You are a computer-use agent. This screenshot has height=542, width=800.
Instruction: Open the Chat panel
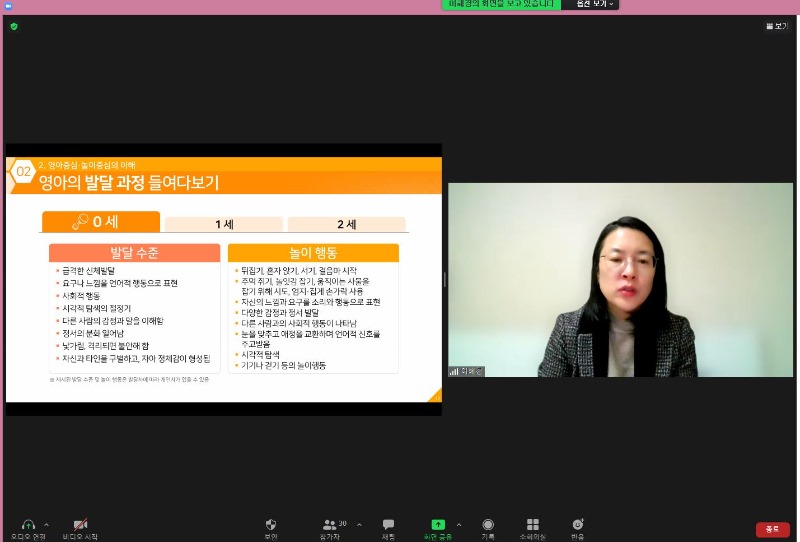tap(388, 525)
